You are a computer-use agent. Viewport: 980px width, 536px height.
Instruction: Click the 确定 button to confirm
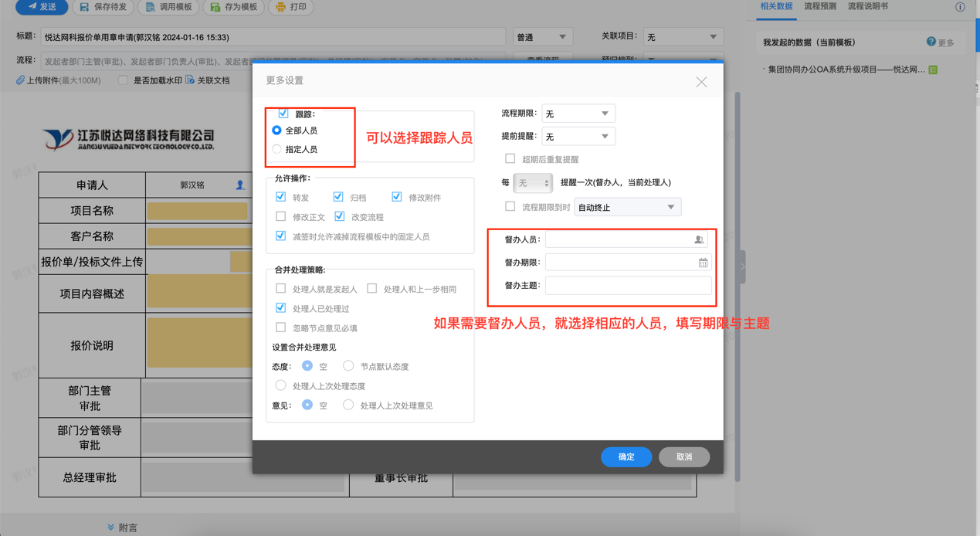(x=626, y=456)
